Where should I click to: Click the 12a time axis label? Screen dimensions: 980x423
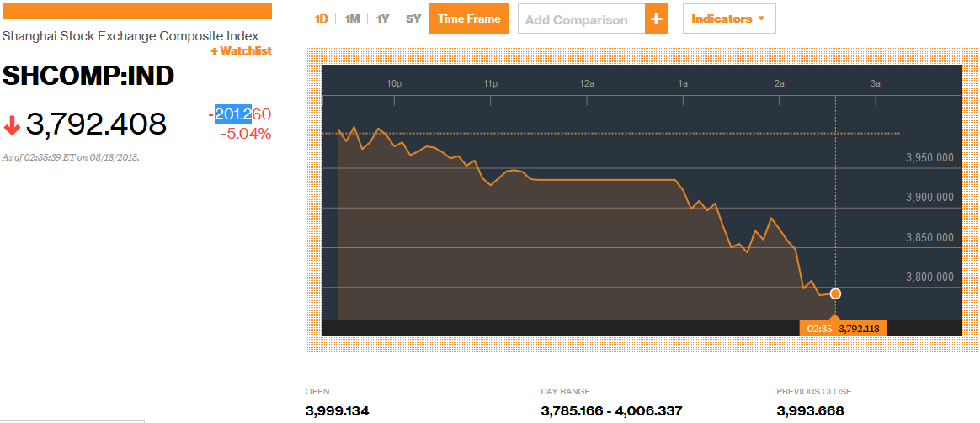tap(586, 83)
